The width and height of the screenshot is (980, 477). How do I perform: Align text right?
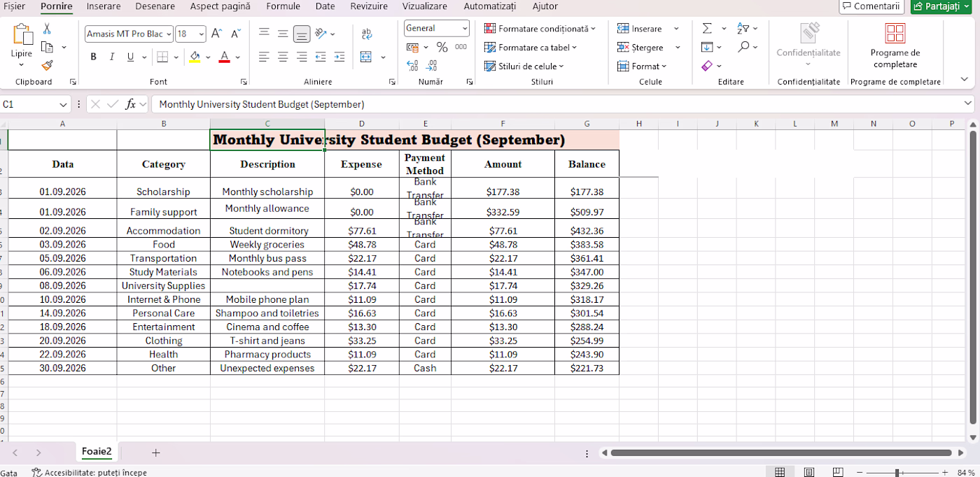(x=302, y=57)
